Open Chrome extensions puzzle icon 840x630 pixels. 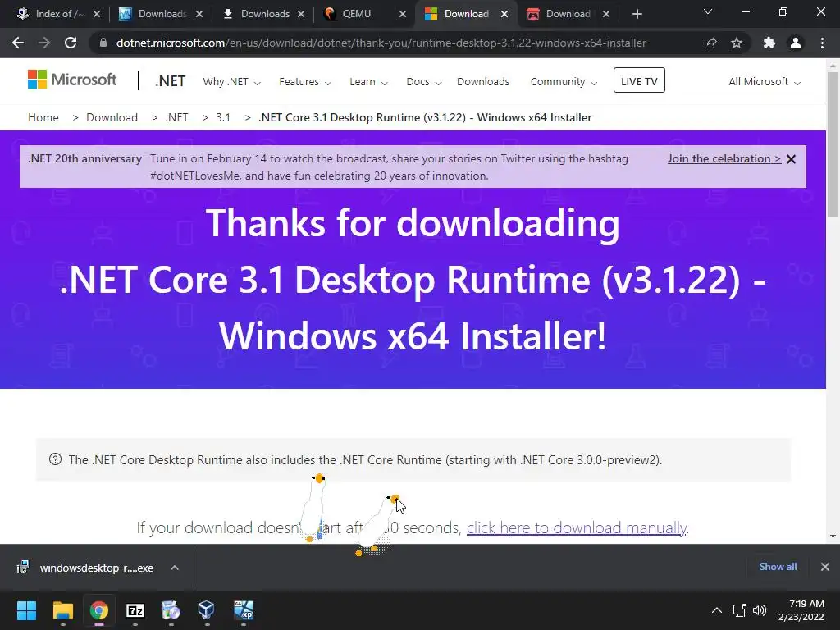[x=769, y=43]
